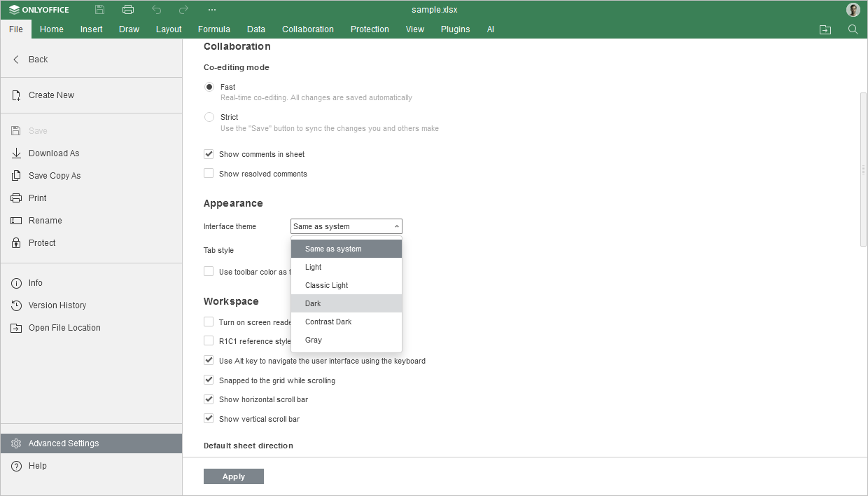Click the quick print icon in title bar
The width and height of the screenshot is (868, 496).
coord(127,10)
